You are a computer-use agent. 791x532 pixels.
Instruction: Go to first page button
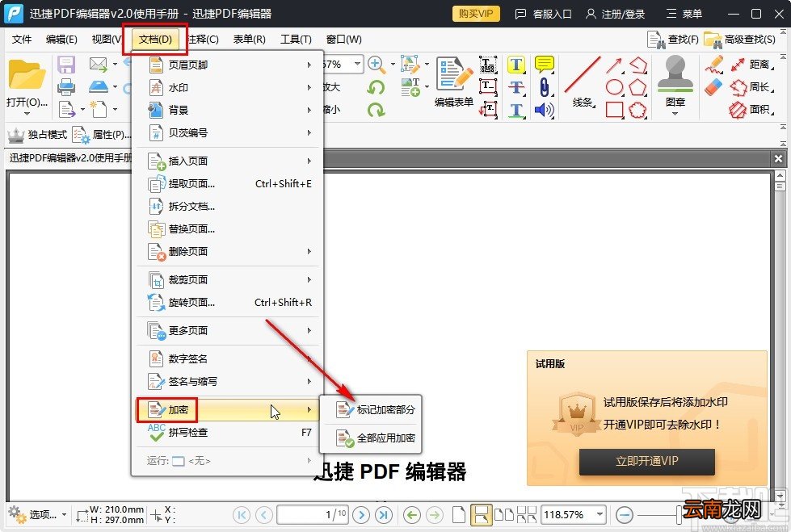click(242, 514)
